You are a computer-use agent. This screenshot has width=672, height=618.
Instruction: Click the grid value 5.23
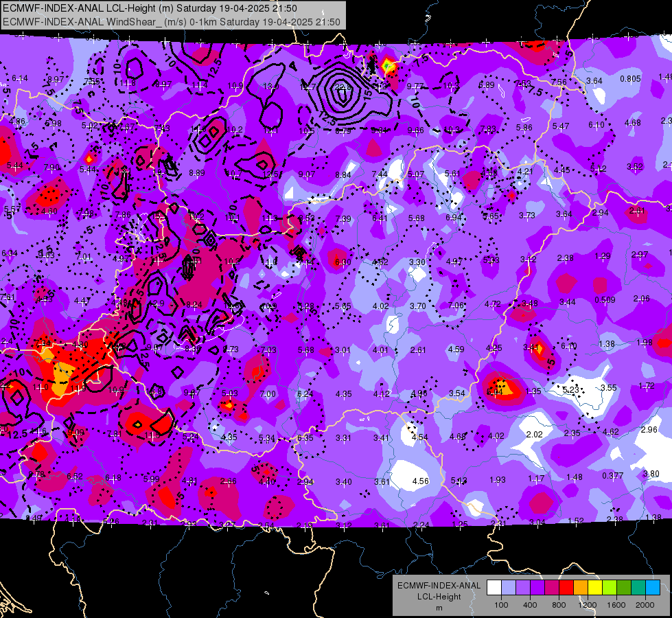570,389
